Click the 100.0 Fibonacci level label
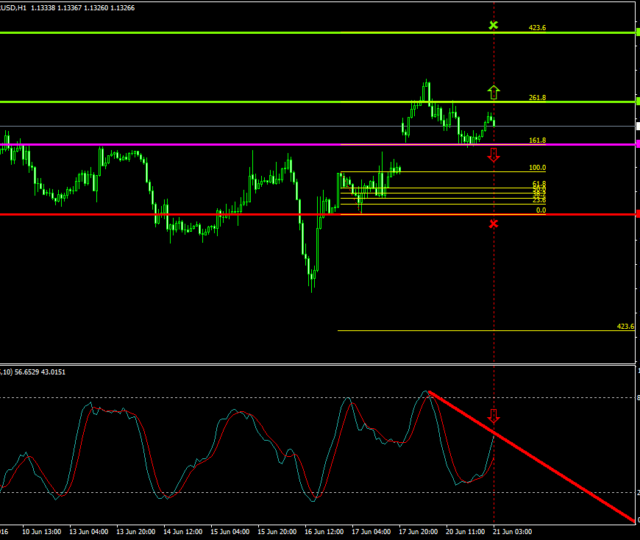Viewport: 640px width, 540px height. click(x=537, y=168)
